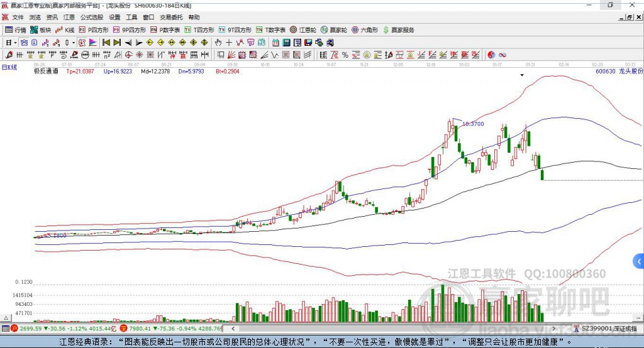Screen dimensions: 644x348
Task: Open P数字表 number table
Action: click(165, 30)
